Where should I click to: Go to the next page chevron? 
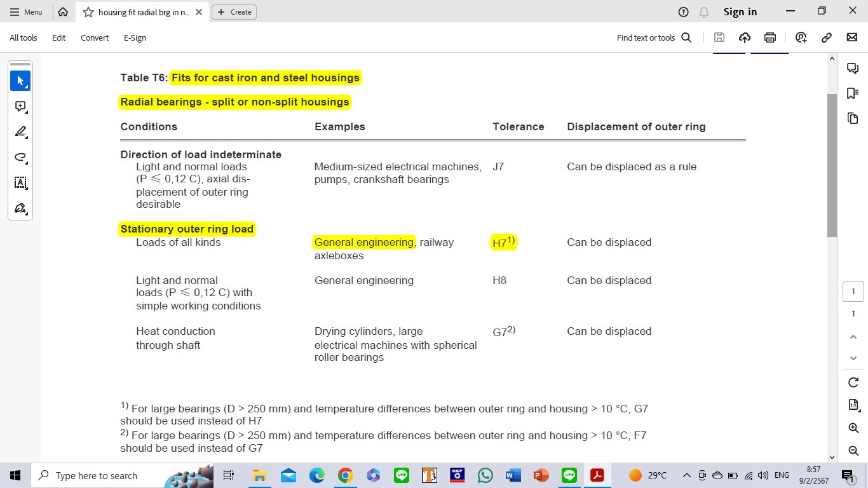[853, 358]
